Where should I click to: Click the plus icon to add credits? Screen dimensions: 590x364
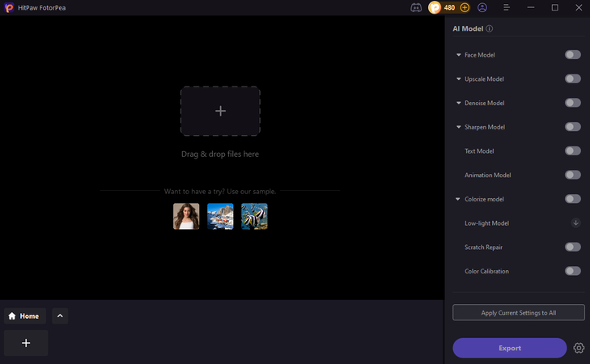point(465,7)
